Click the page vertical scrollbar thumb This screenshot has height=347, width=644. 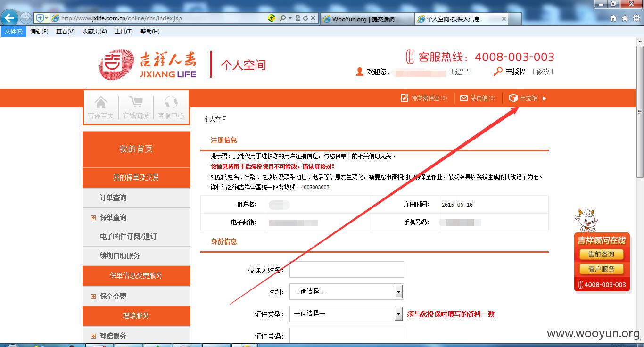640,112
